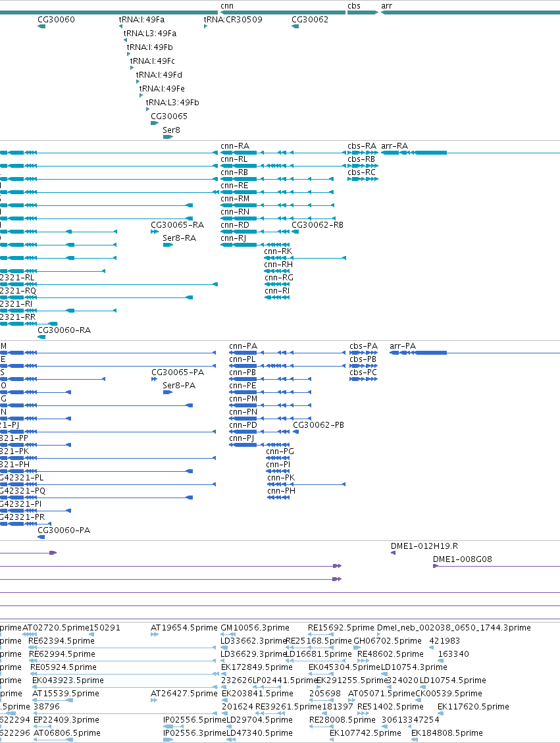Select the CG30062 gene label

pyautogui.click(x=310, y=20)
